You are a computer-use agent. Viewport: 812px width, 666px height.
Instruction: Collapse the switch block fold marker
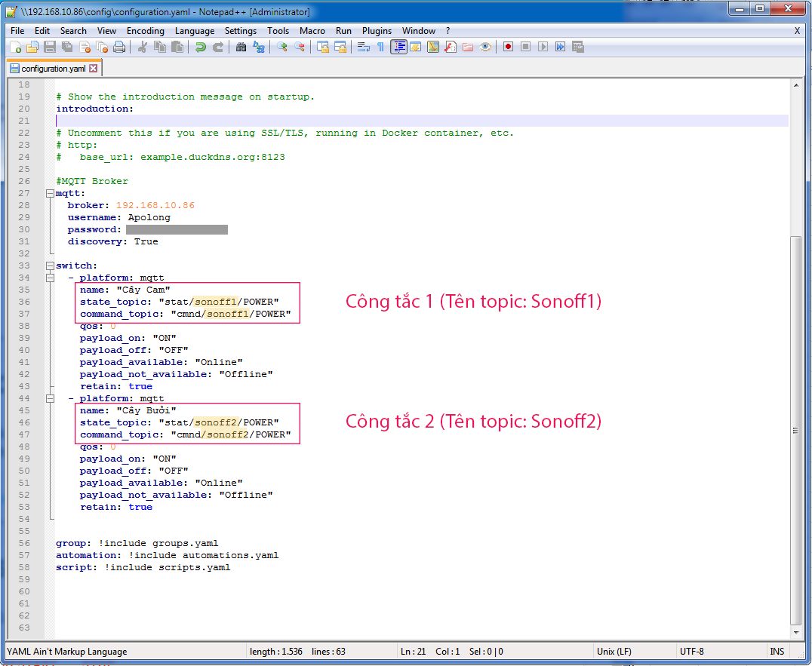[x=50, y=265]
